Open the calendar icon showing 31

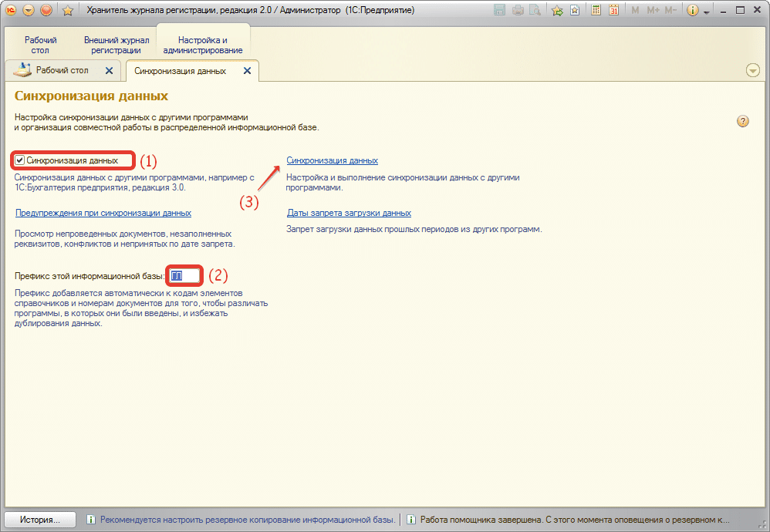point(613,10)
